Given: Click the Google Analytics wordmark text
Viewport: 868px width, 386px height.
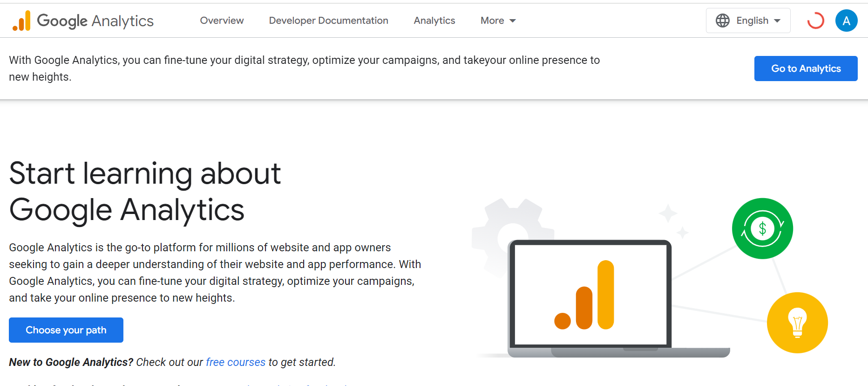Looking at the screenshot, I should 95,21.
